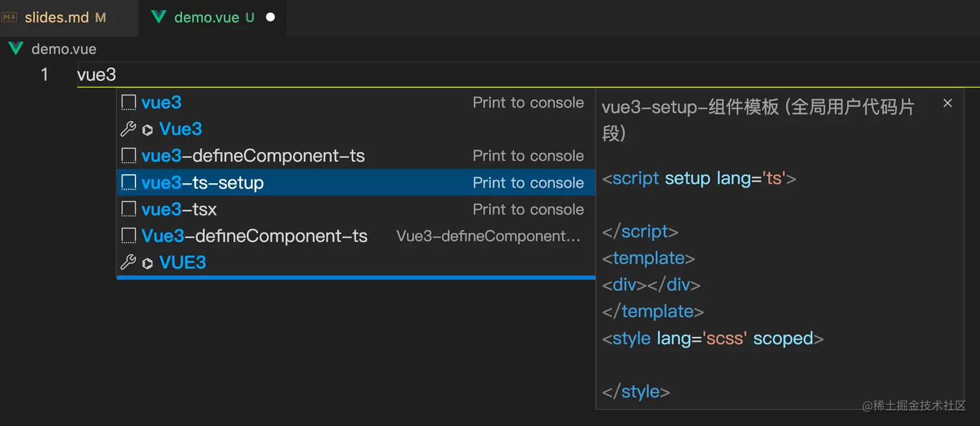Click the wrench icon beside the Vue3 suggestion
This screenshot has height=426, width=980.
pyautogui.click(x=128, y=129)
